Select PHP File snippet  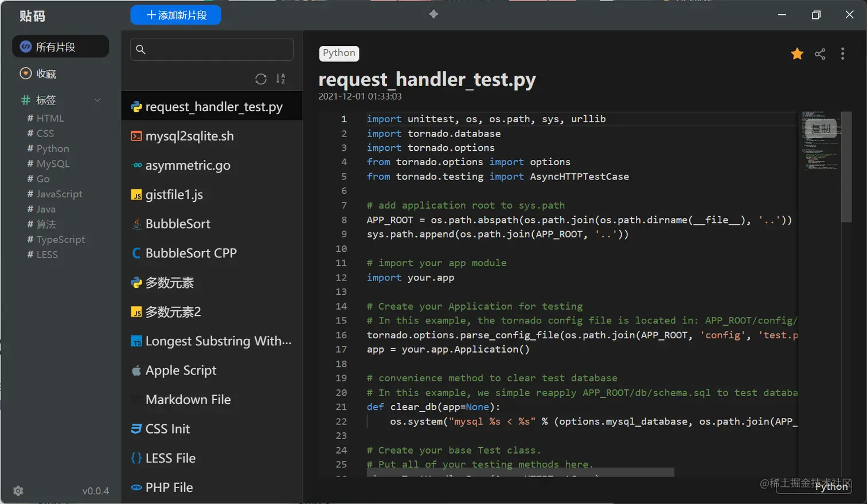(x=212, y=487)
